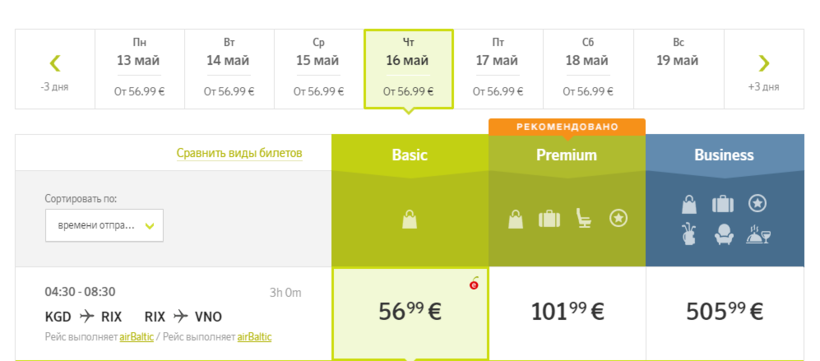
Task: Click the red cherry icon on Basic price
Action: (x=474, y=284)
